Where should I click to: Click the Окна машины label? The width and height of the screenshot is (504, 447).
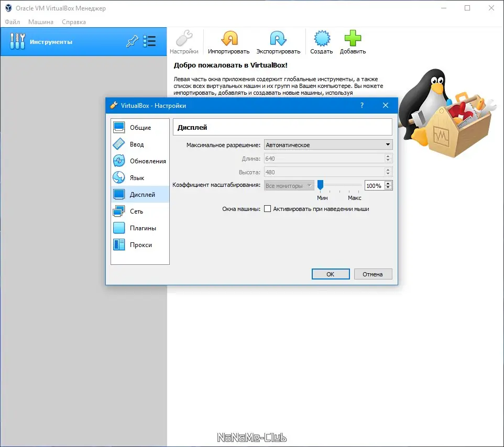coord(241,209)
